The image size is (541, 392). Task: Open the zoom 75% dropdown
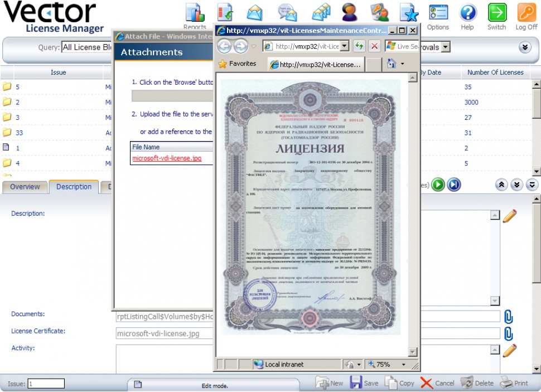pyautogui.click(x=403, y=364)
